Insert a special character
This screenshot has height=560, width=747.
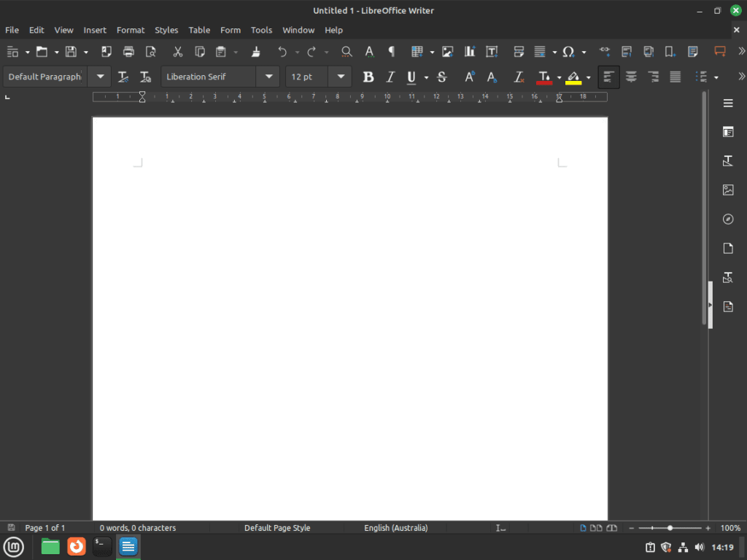click(568, 52)
